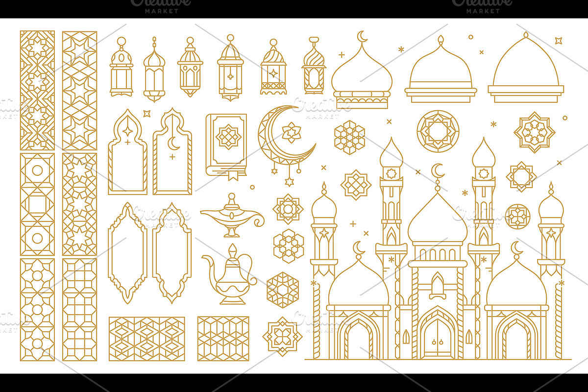Select the vertical border with circles in squares
Viewport: 588px width, 392px height.
click(37, 204)
